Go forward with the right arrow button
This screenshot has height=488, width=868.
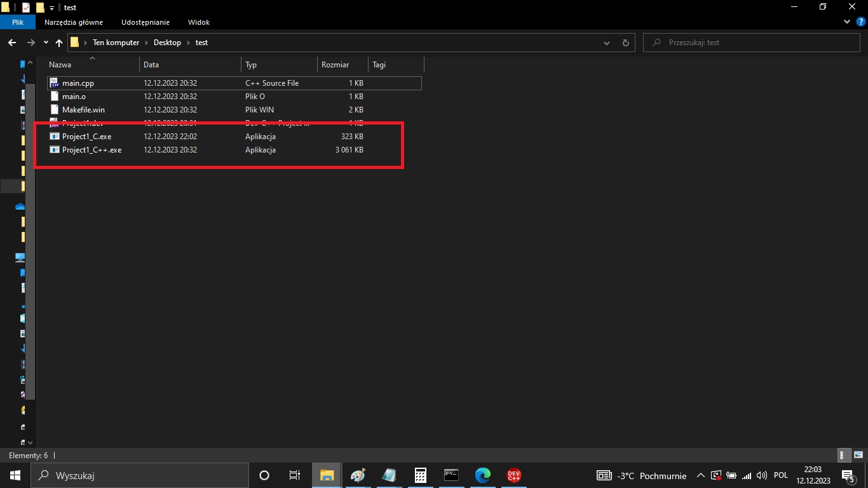pyautogui.click(x=31, y=43)
